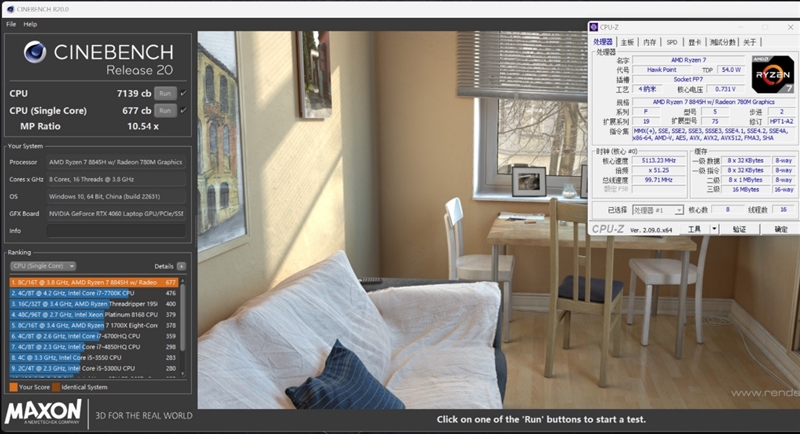Open the Help menu

(x=30, y=24)
